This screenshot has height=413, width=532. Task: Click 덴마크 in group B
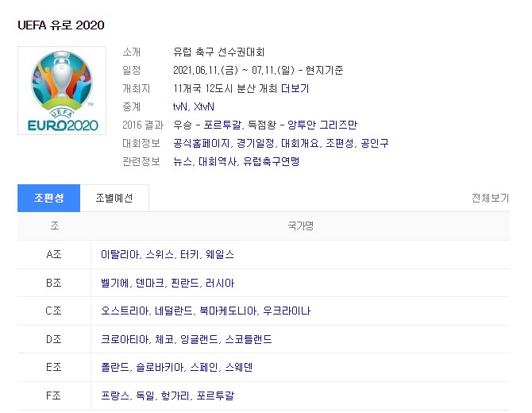149,283
